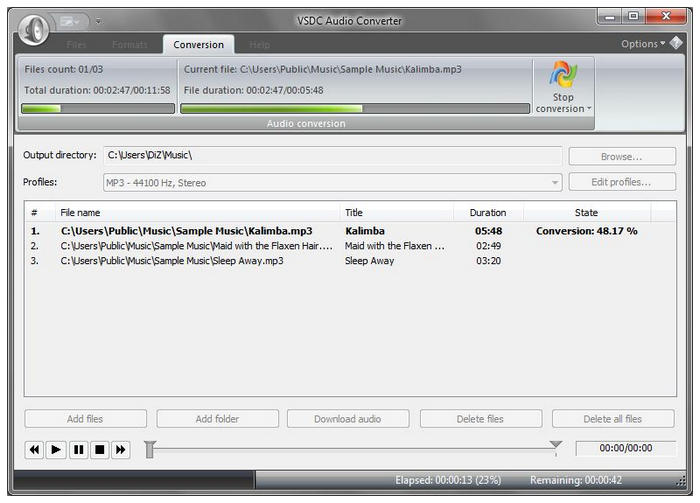Click the VSDC speaker application logo button
Viewport: 700px width, 503px height.
[34, 29]
